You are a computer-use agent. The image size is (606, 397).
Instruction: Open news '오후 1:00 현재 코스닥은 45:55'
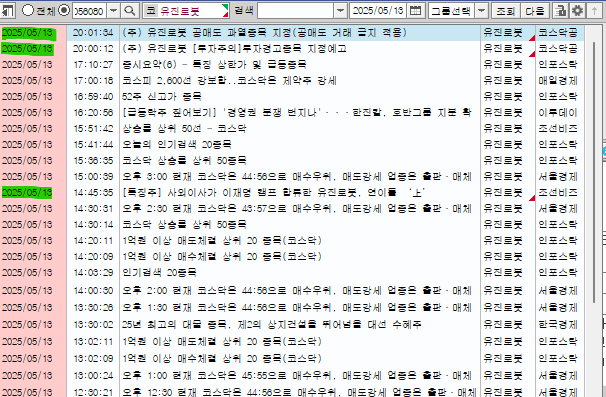(297, 376)
